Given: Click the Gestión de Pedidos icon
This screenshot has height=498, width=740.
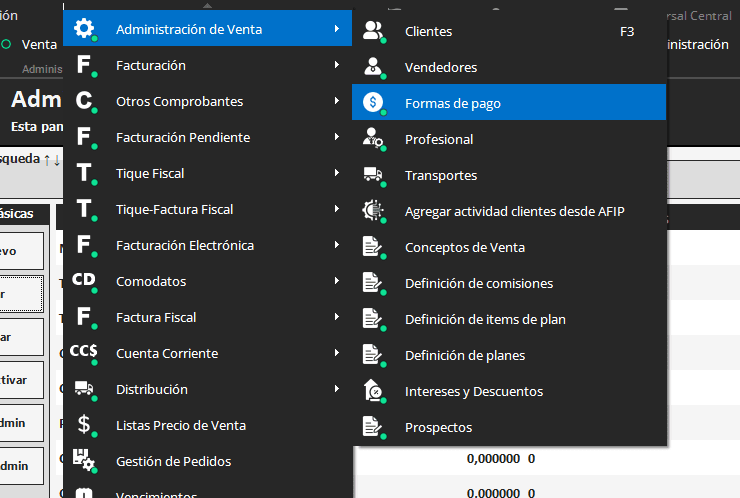Looking at the screenshot, I should (x=85, y=461).
